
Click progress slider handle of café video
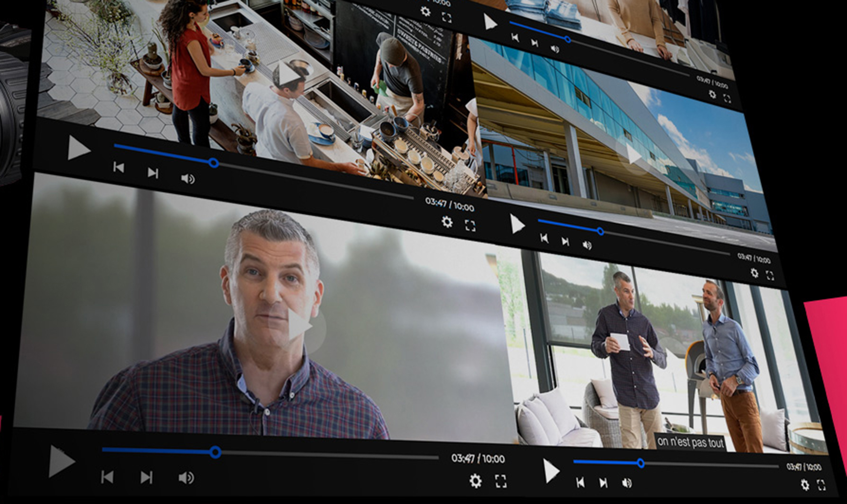pyautogui.click(x=214, y=163)
